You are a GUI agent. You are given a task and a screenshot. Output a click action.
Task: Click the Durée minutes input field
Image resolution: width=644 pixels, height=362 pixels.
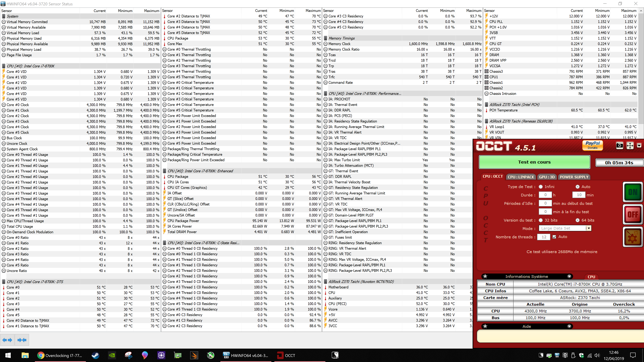click(579, 195)
